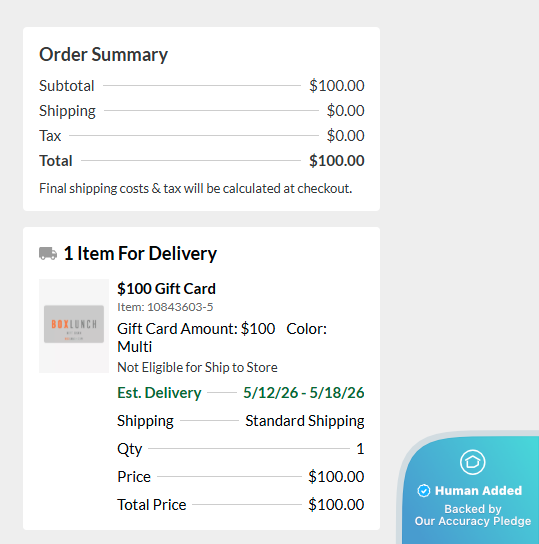
Task: Click the Standard Shipping value
Action: [305, 421]
